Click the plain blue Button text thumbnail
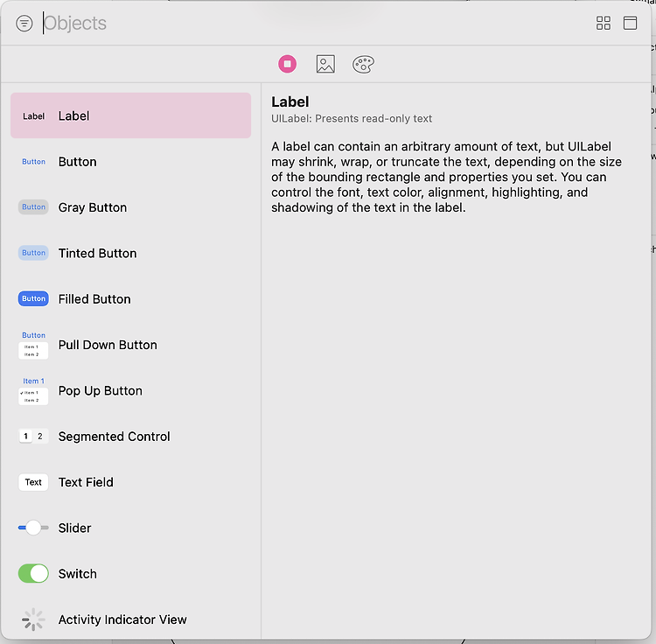656x644 pixels. (33, 162)
